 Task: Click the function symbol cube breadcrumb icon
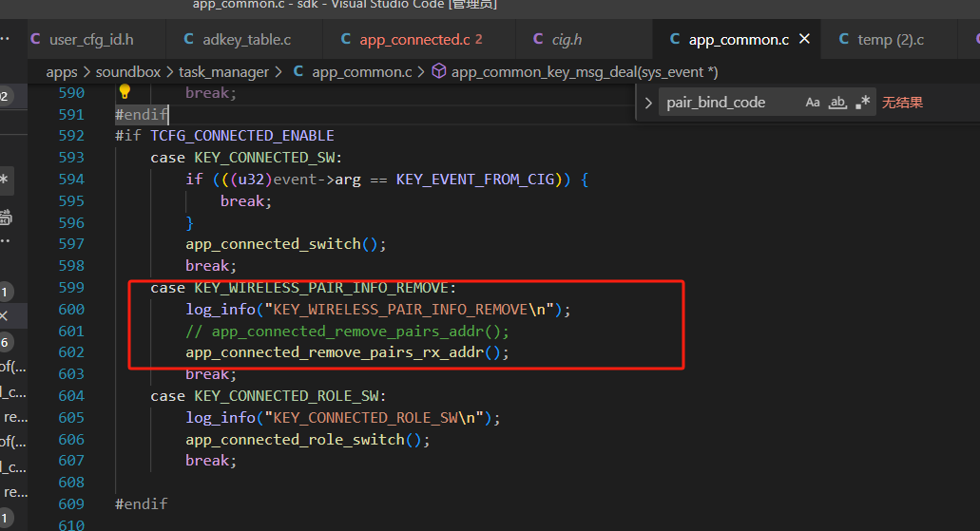click(439, 71)
